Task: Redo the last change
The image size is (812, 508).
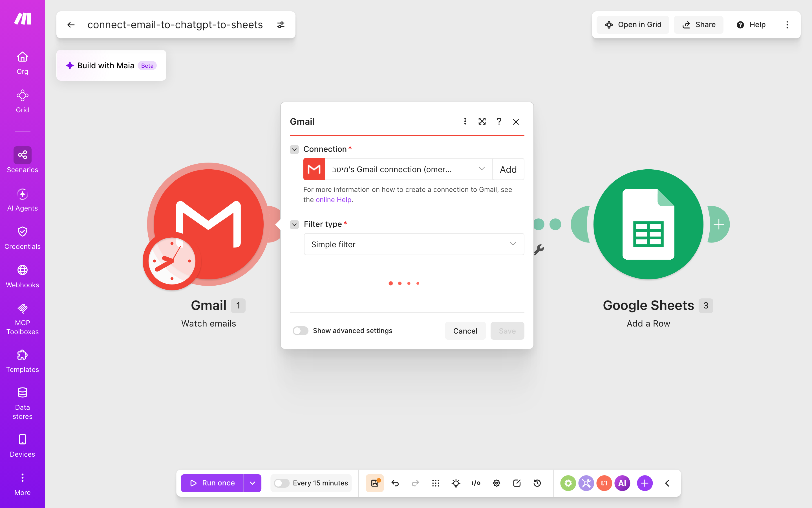Action: (x=415, y=483)
